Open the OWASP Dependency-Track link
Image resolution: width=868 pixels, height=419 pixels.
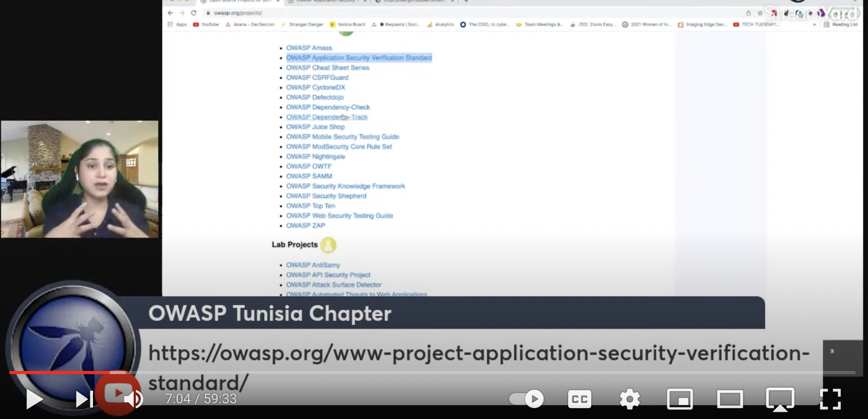[x=327, y=118]
